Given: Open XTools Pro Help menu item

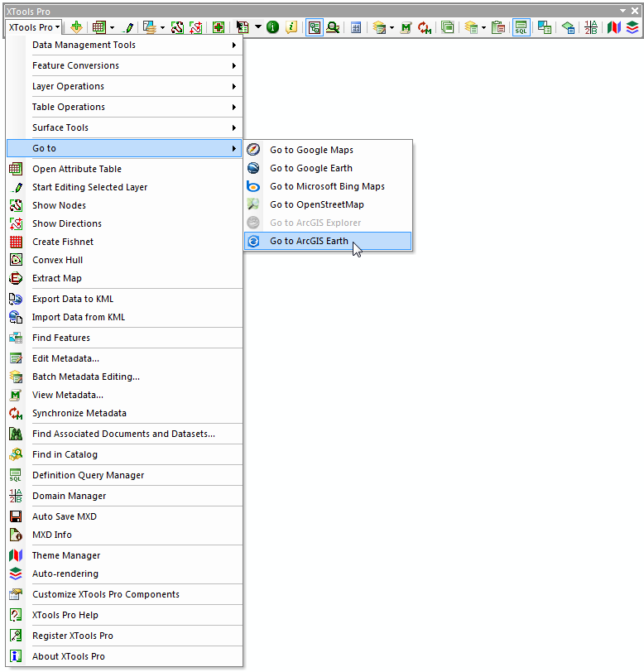Looking at the screenshot, I should [124, 615].
